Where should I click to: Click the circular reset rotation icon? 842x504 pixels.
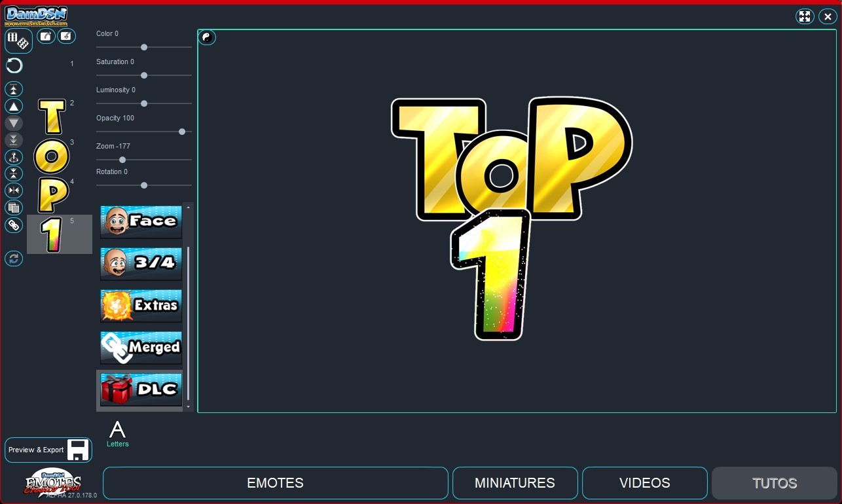(13, 65)
